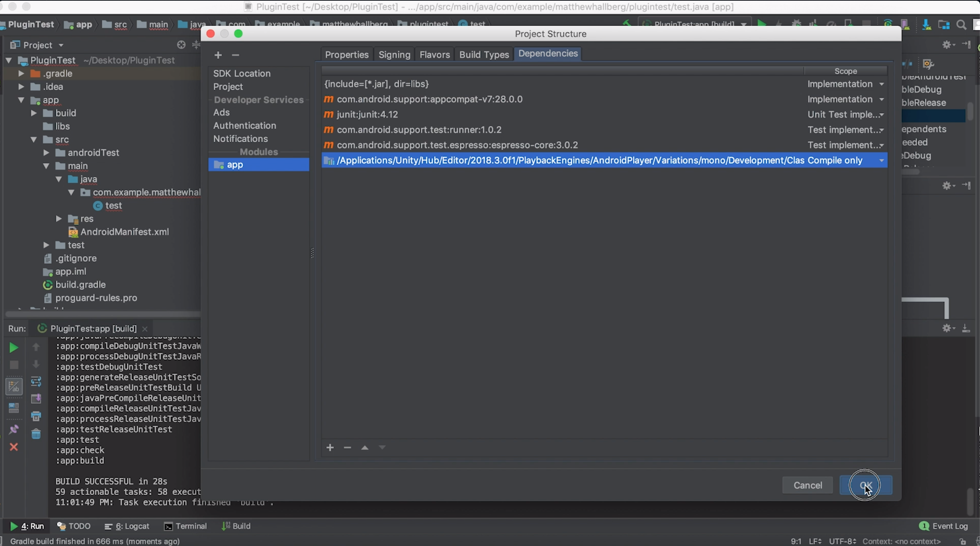Toggle soft-wrap icon in Run panel
Screen dimensions: 980x546
[36, 382]
